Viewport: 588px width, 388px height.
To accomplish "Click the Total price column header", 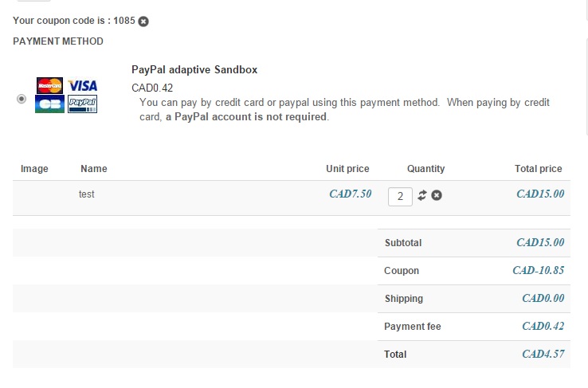I will pyautogui.click(x=539, y=169).
